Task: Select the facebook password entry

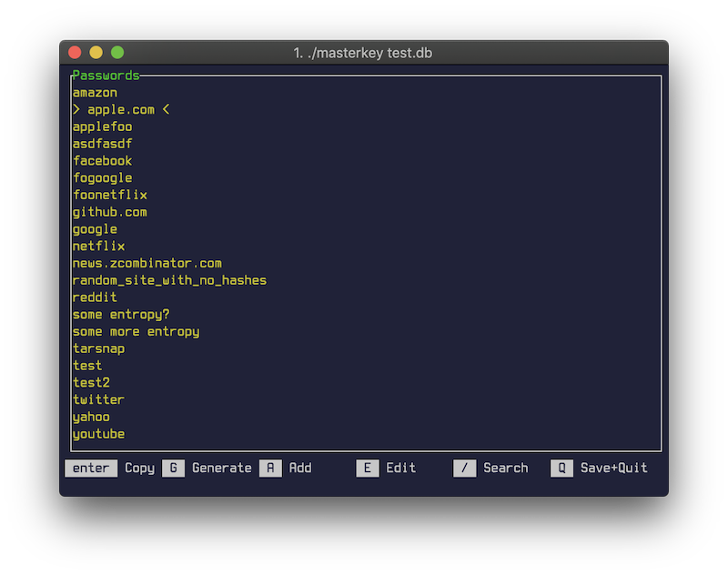Action: click(103, 161)
